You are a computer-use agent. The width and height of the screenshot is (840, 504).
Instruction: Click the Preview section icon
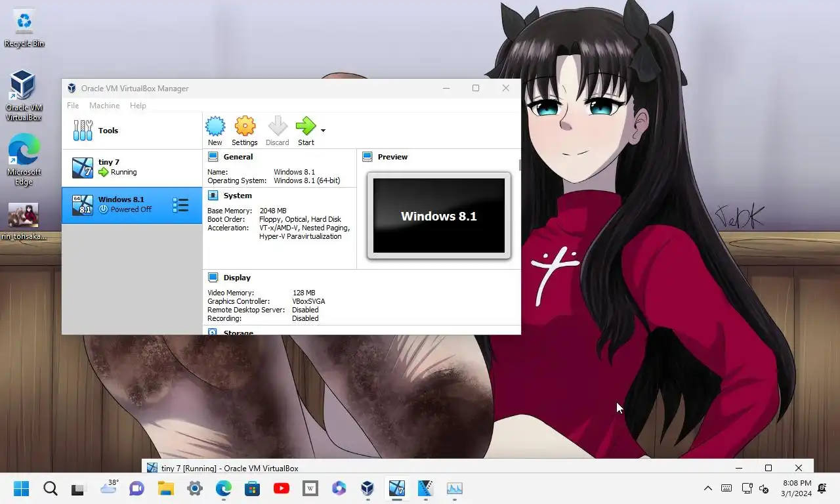coord(367,157)
